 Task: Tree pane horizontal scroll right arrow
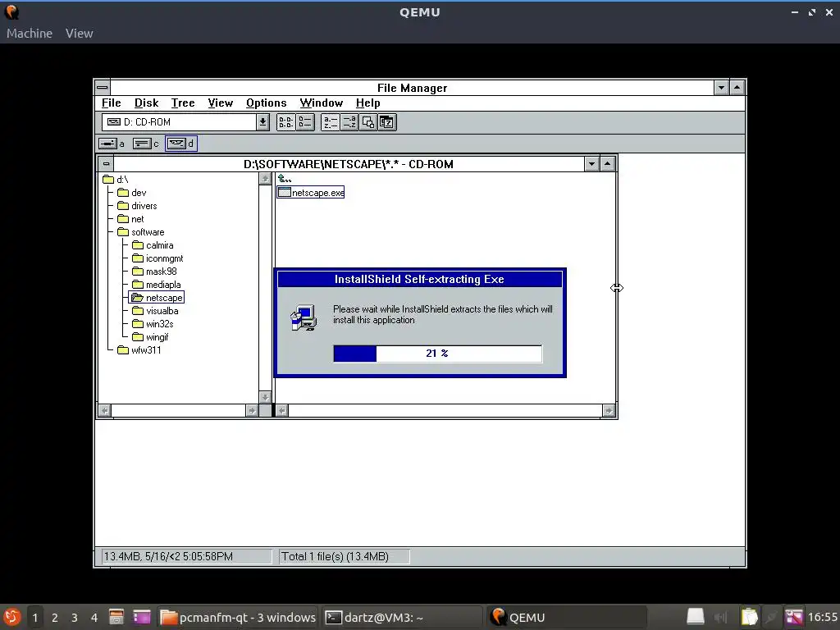tap(252, 411)
